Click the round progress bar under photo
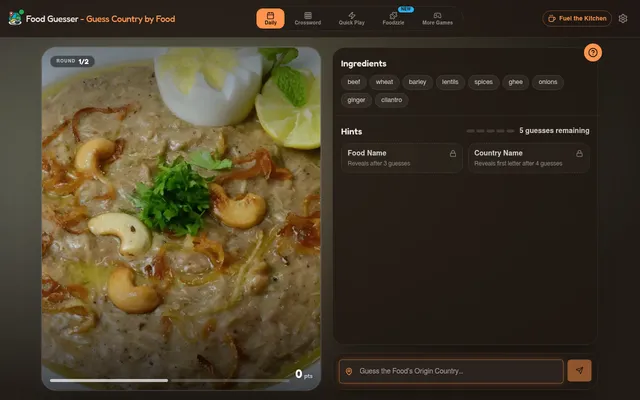 (x=169, y=380)
